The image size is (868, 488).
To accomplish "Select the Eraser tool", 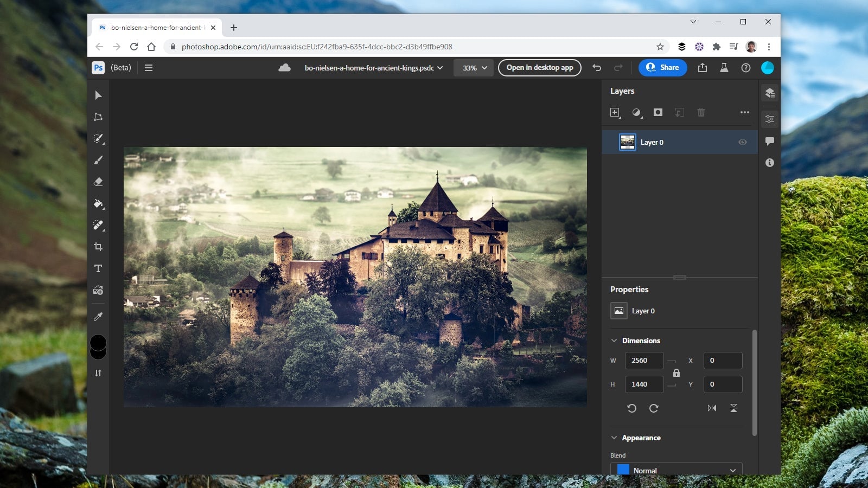I will (x=98, y=182).
